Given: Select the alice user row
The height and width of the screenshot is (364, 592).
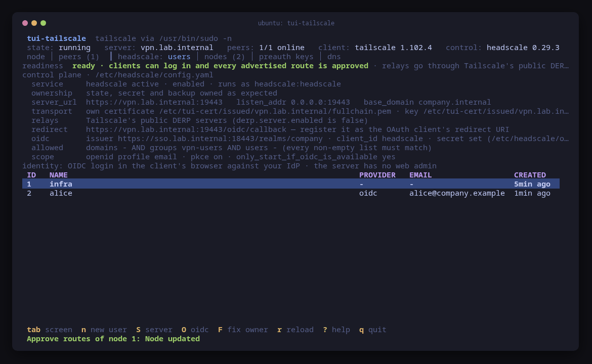Looking at the screenshot, I should click(x=291, y=193).
